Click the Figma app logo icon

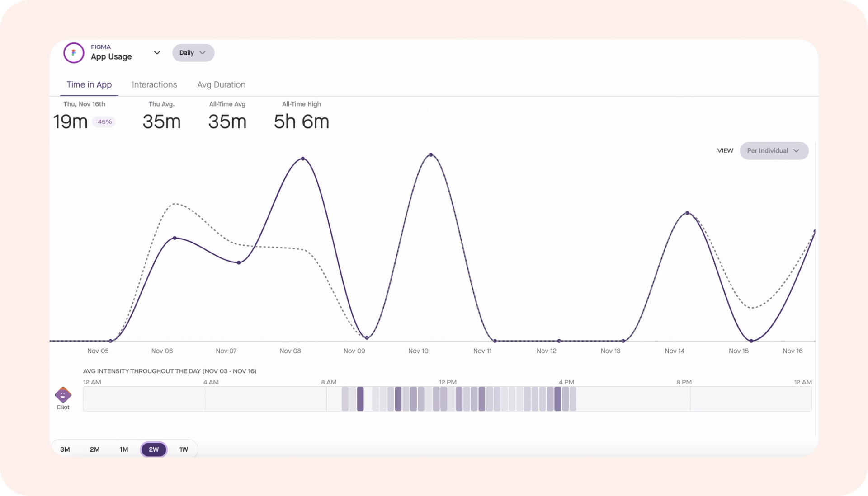click(x=74, y=53)
